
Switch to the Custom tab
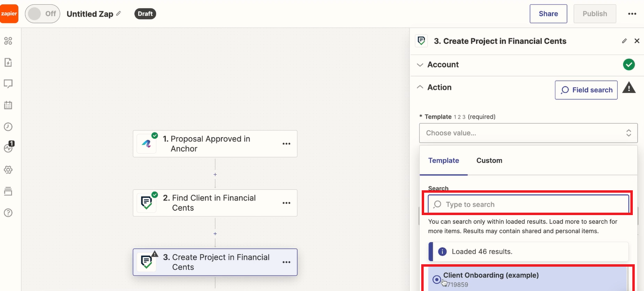tap(489, 161)
